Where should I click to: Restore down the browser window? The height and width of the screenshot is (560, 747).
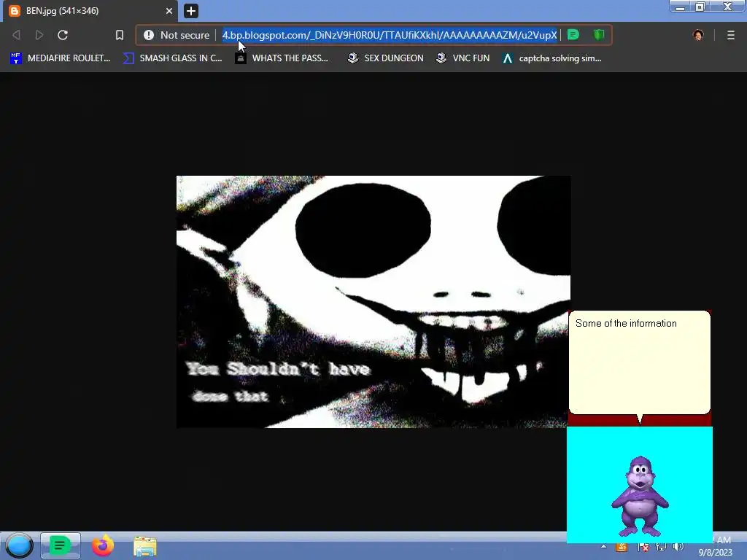(700, 7)
